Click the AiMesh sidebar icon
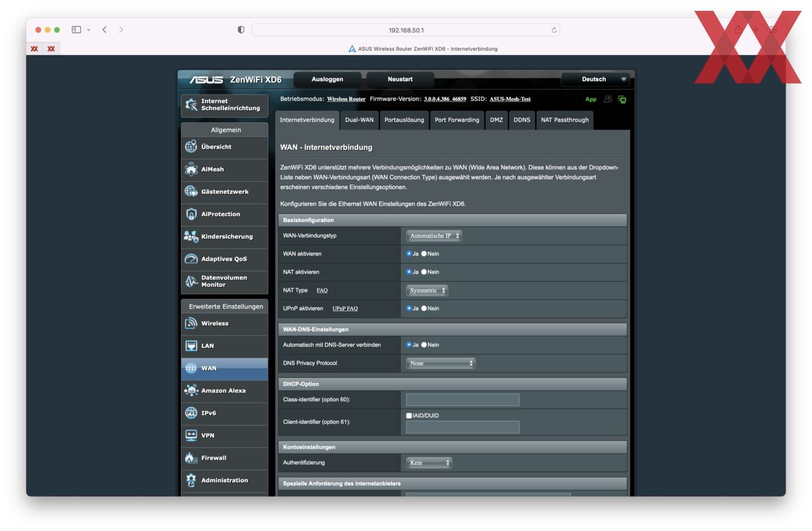 point(191,169)
